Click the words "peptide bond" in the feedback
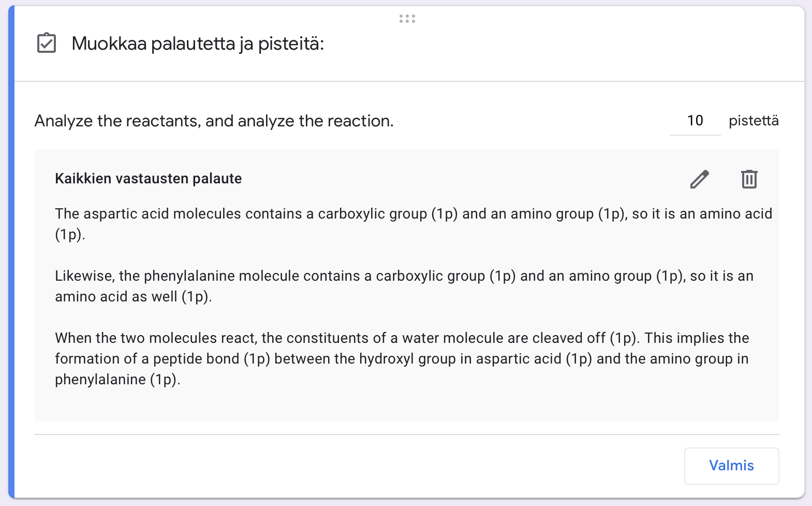812x506 pixels. coord(196,359)
